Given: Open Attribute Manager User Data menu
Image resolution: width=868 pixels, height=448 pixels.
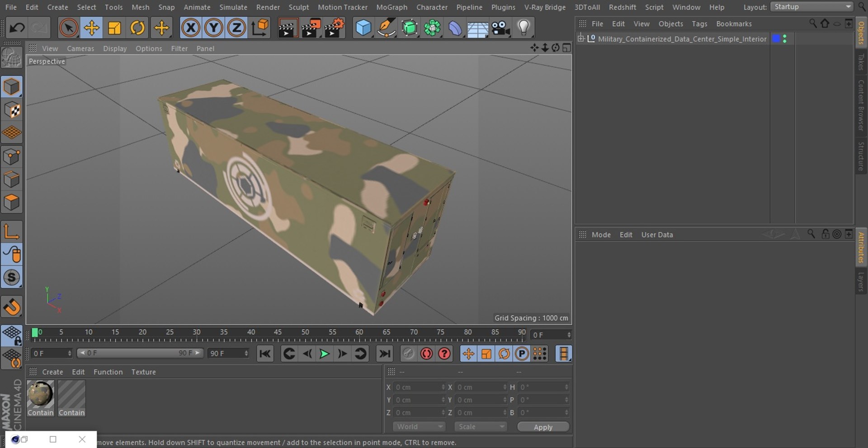Looking at the screenshot, I should [657, 235].
